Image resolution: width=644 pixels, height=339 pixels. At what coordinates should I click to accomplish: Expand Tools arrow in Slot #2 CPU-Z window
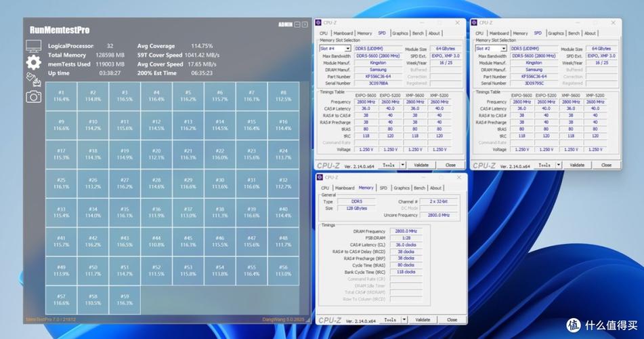tap(559, 165)
